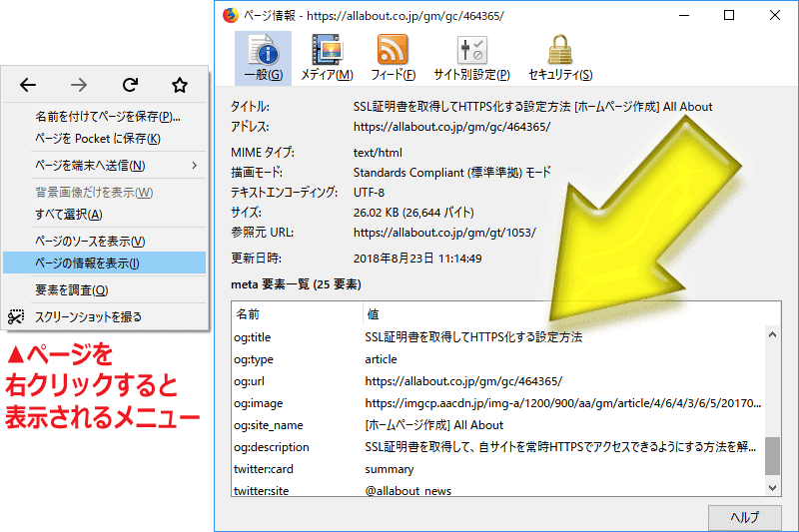Click the ヘルプ button

pos(744,517)
